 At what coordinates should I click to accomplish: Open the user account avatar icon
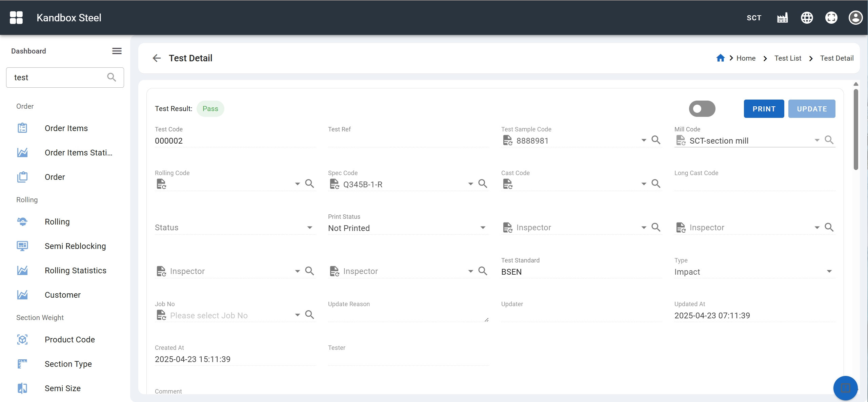tap(855, 18)
